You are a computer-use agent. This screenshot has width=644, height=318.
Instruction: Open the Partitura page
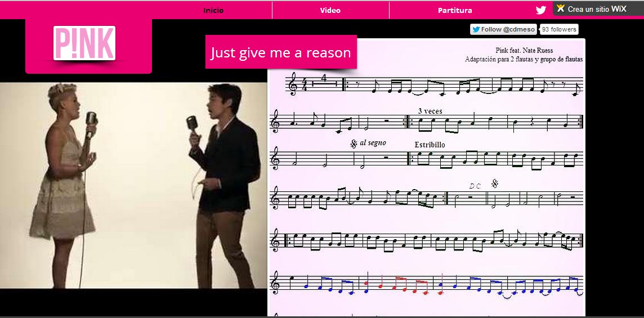455,10
